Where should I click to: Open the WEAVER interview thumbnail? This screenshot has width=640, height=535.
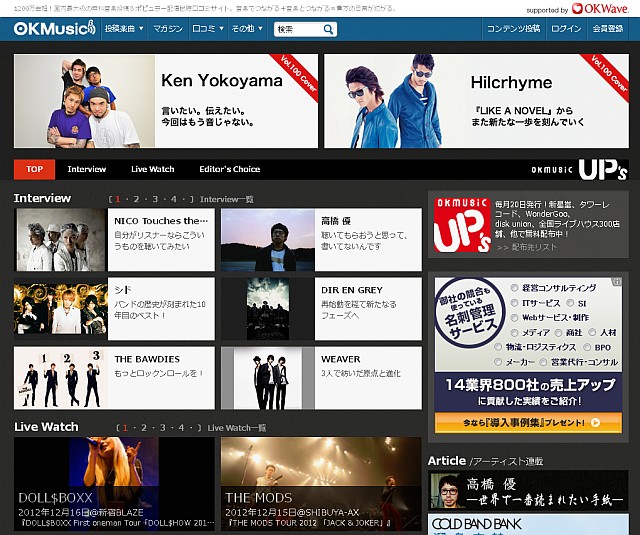(268, 378)
